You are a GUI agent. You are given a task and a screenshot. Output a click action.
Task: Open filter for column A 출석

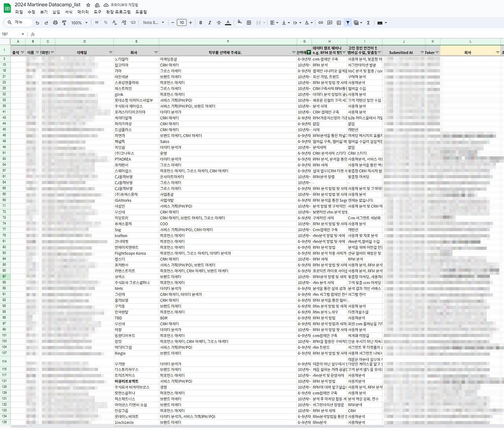[22, 52]
